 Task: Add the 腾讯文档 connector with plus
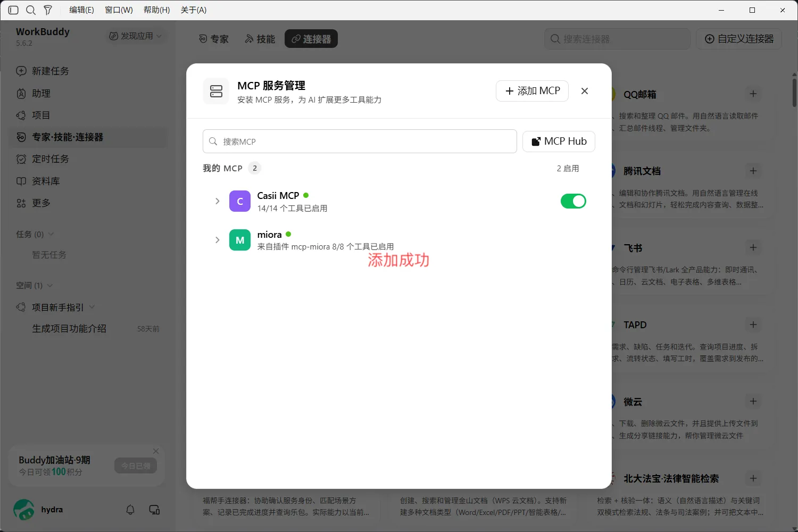pyautogui.click(x=753, y=171)
